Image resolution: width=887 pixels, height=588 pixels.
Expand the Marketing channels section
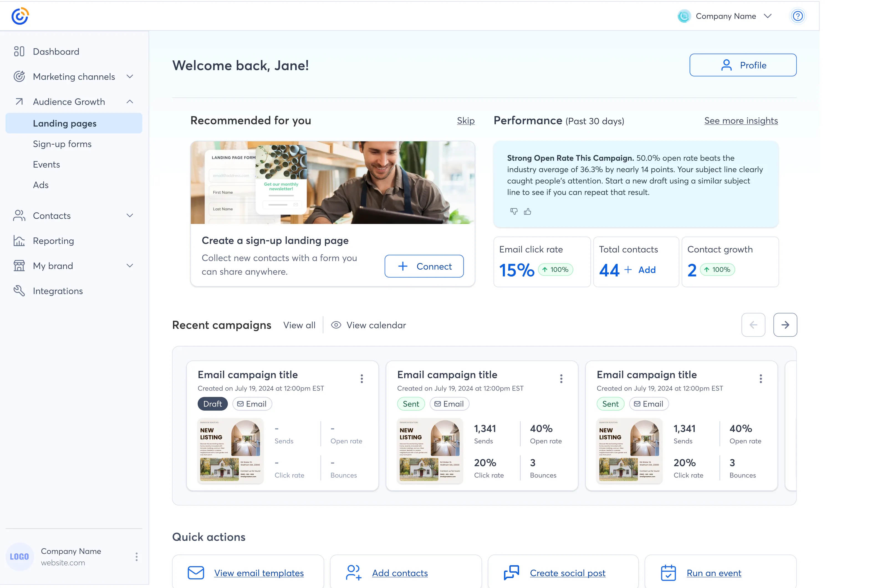click(130, 76)
